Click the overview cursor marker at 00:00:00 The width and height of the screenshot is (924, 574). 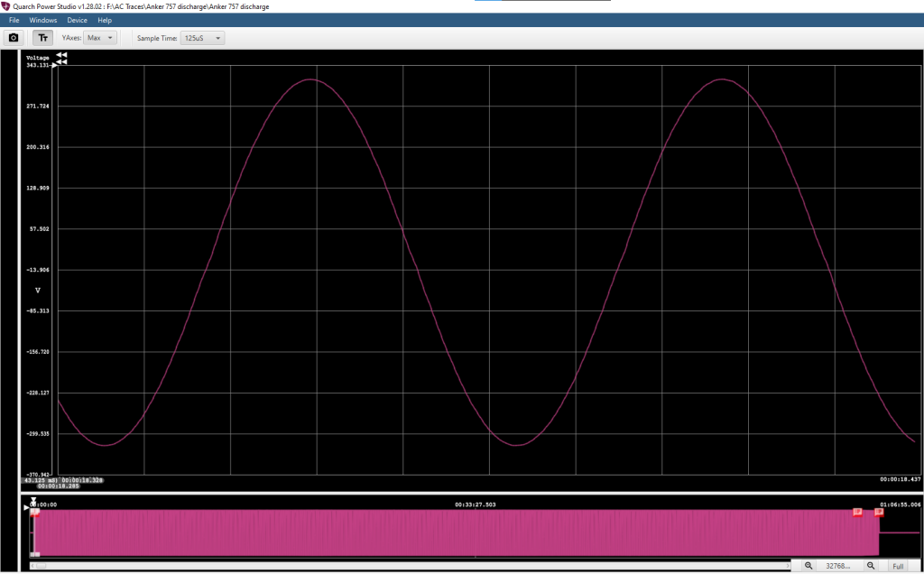33,500
